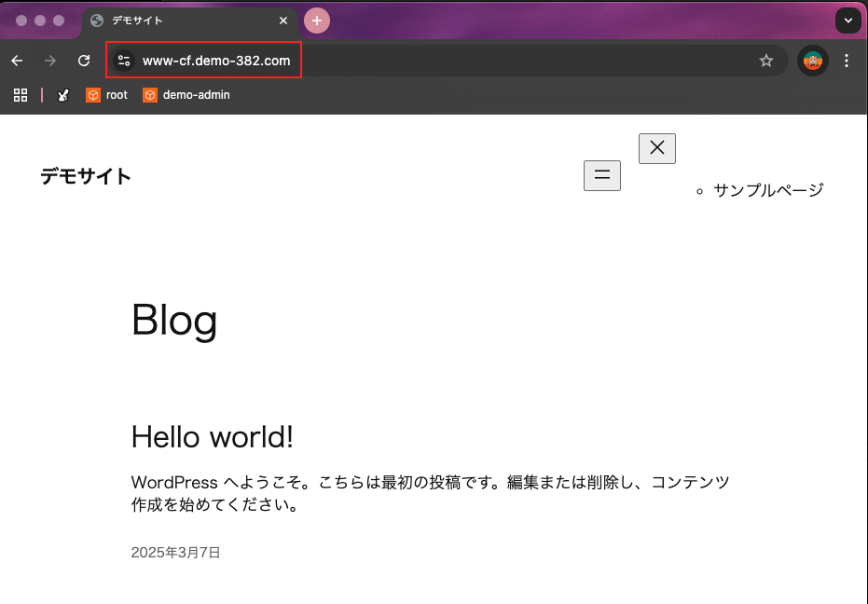Screen dimensions: 868x604
Task: Reload the page with the refresh icon
Action: click(x=84, y=61)
